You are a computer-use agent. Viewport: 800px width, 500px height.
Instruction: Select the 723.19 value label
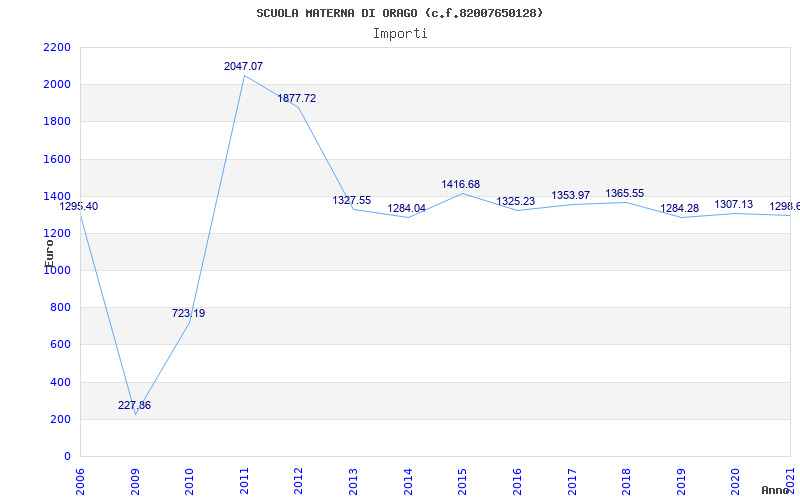pos(188,313)
